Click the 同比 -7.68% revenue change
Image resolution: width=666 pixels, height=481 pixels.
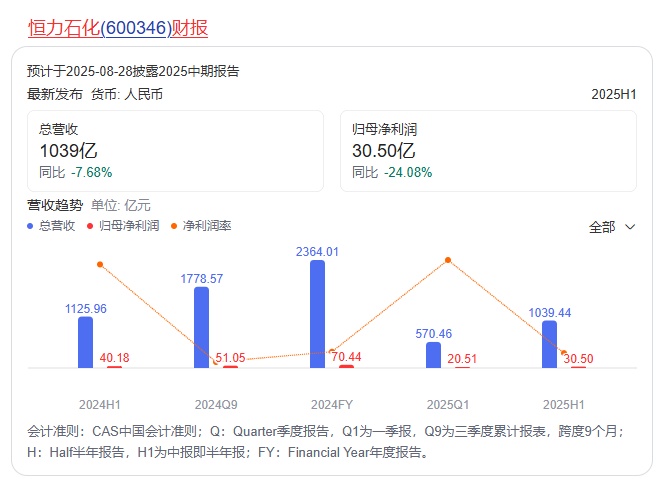76,173
